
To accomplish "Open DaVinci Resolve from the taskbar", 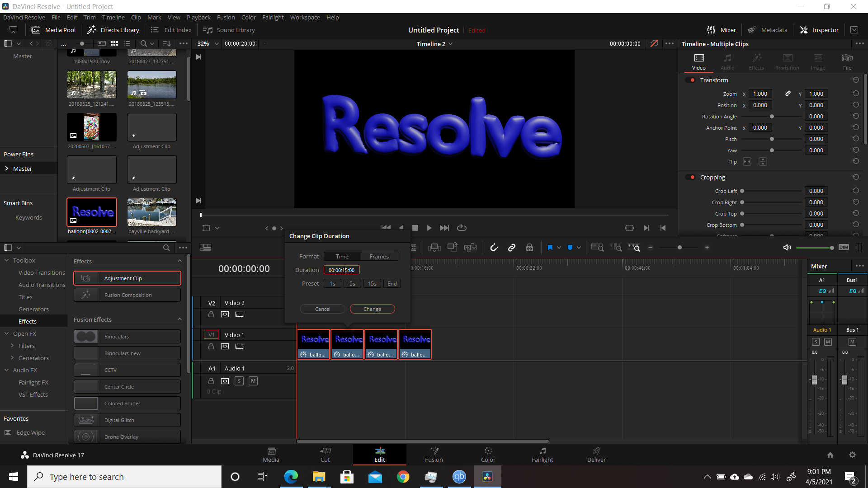I will [x=487, y=477].
